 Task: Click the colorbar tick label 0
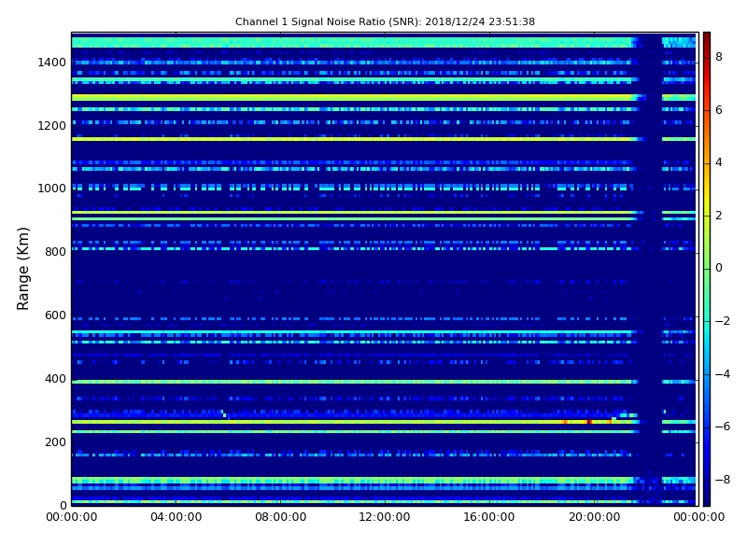pyautogui.click(x=719, y=268)
